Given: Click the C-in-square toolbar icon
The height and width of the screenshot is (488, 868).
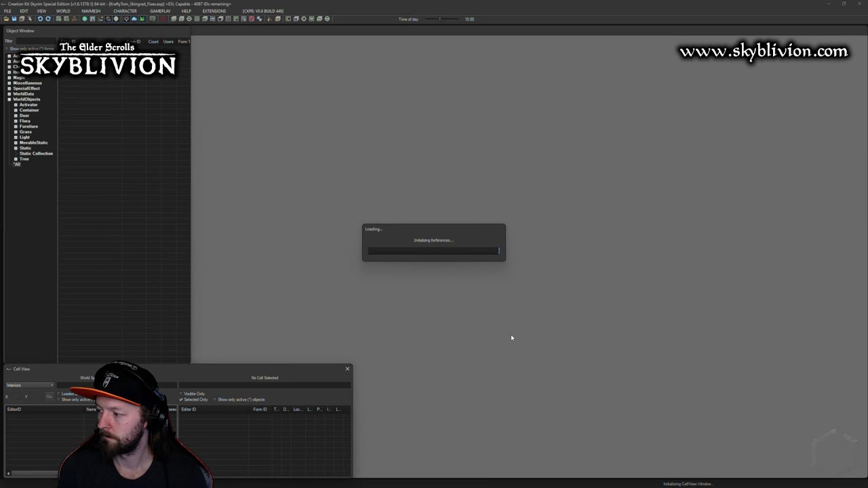Looking at the screenshot, I should coord(288,19).
